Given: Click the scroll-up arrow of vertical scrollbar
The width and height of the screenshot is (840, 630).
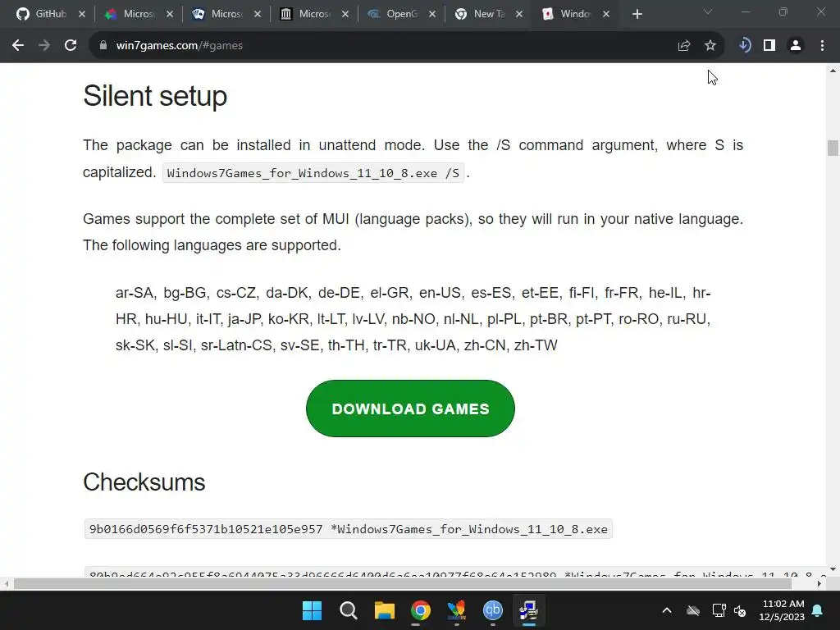Looking at the screenshot, I should (833, 71).
